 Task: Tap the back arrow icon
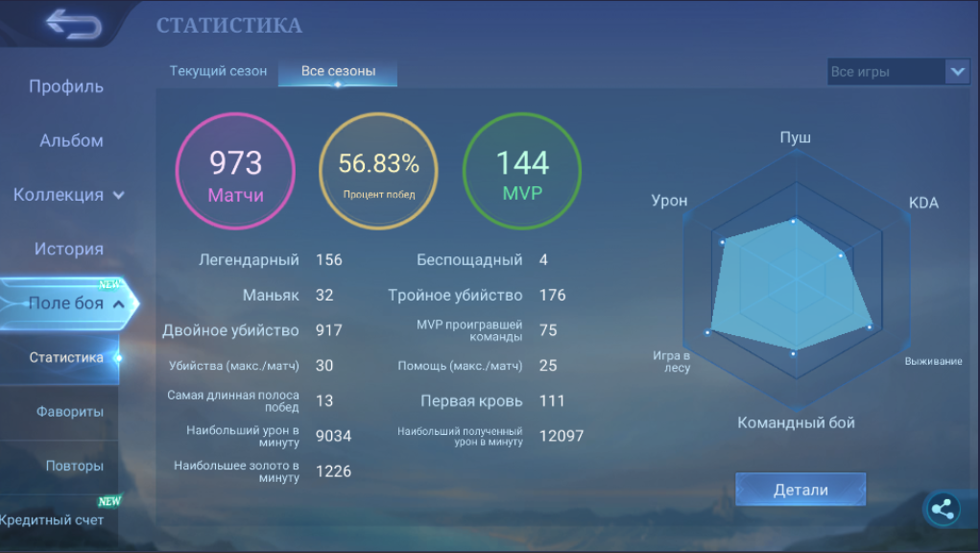74,24
